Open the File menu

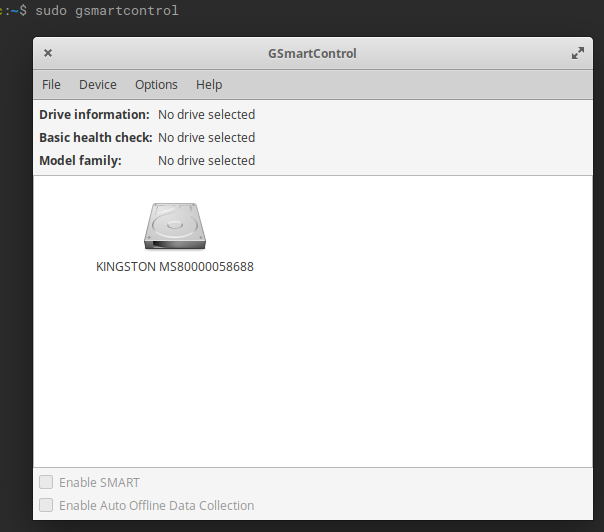pos(51,84)
